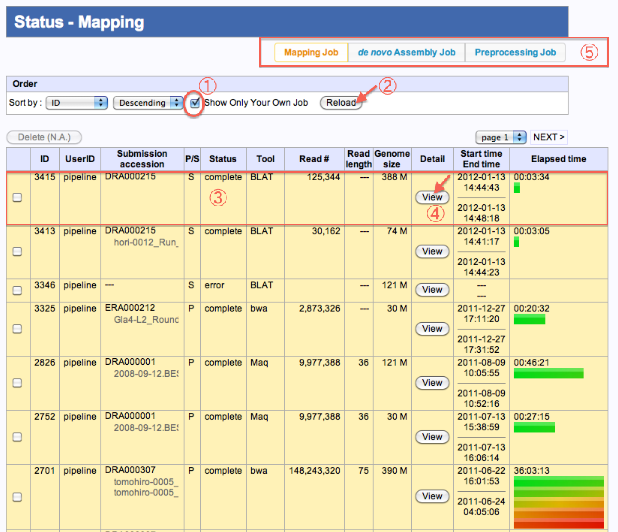The width and height of the screenshot is (618, 532).
Task: Select checkbox for job ID 2752
Action: (x=16, y=437)
